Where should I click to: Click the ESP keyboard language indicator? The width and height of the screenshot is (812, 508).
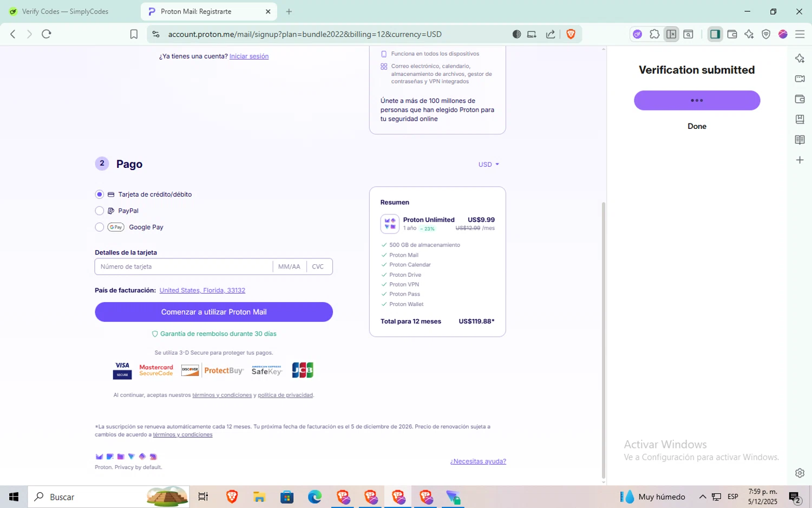point(733,497)
